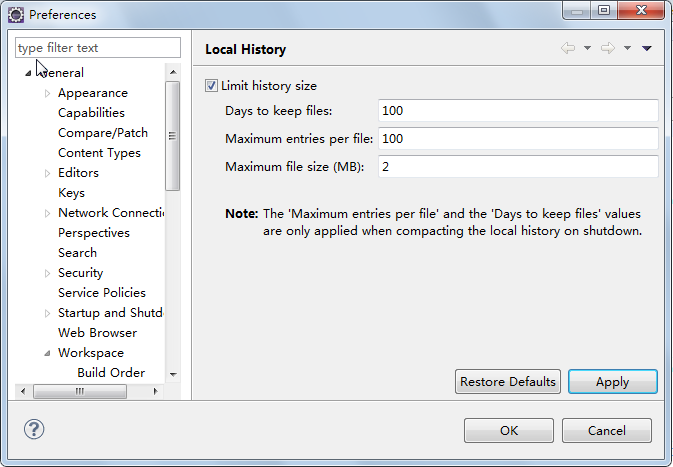Screen dimensions: 673x467
Task: Open the Content Types preference page
Action: (99, 153)
